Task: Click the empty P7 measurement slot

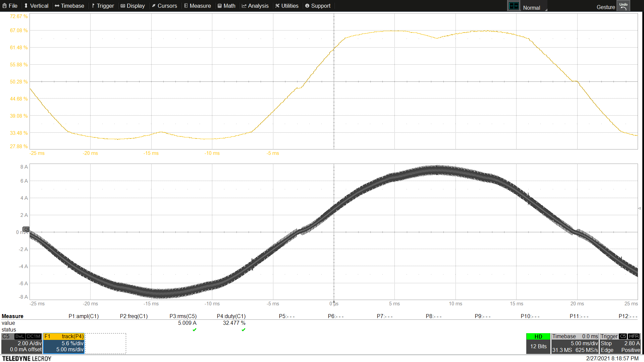Action: 385,316
